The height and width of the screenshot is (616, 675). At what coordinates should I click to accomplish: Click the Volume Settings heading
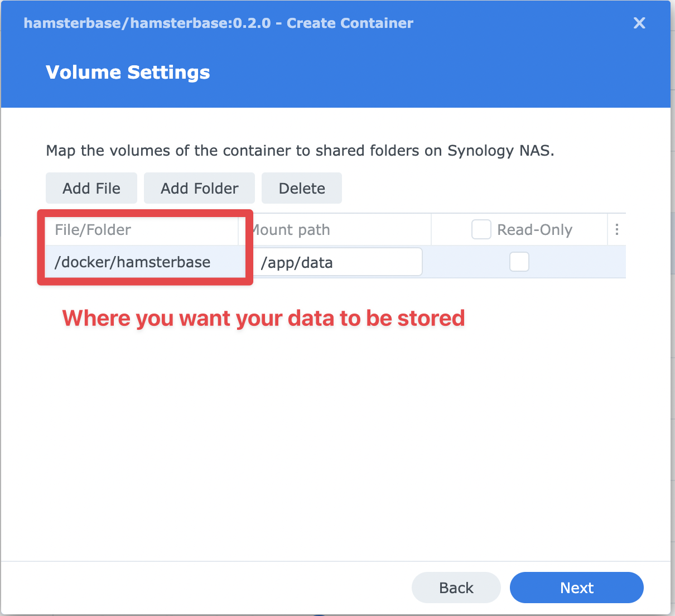(128, 73)
